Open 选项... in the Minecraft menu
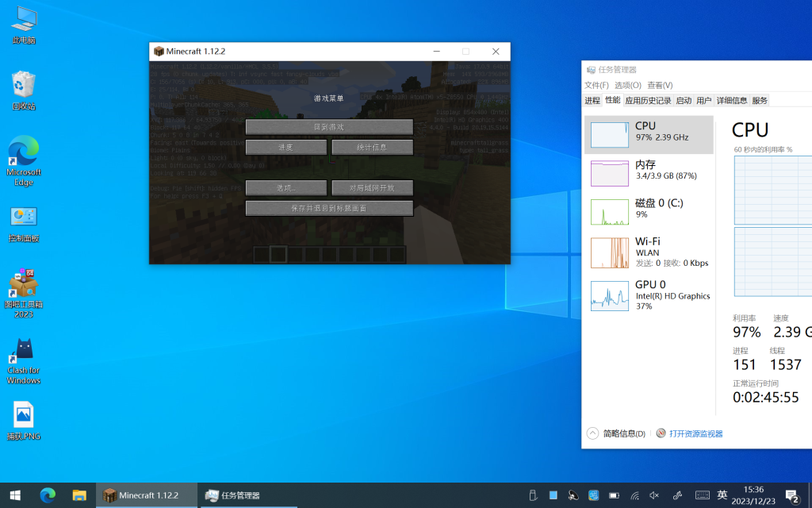812x508 pixels. pos(285,187)
